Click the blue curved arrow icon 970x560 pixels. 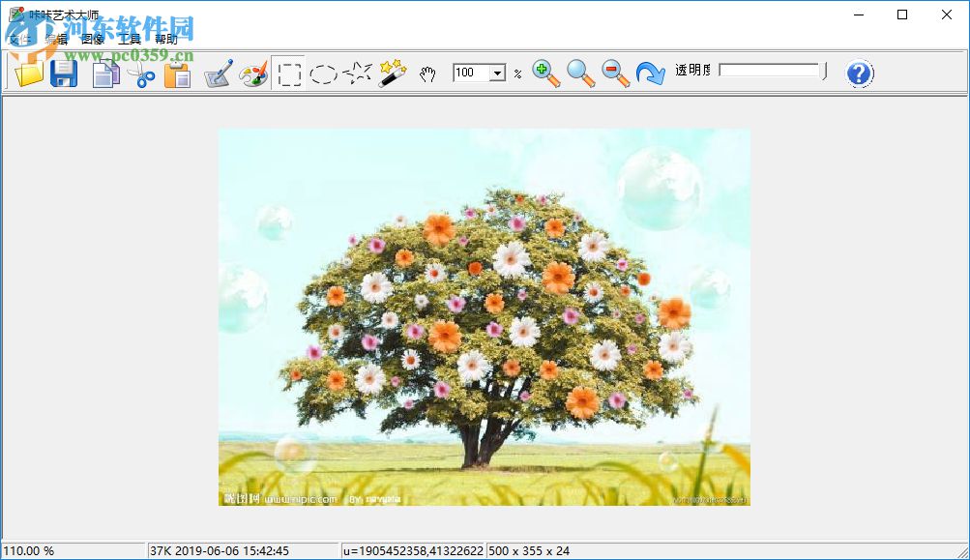tap(650, 73)
